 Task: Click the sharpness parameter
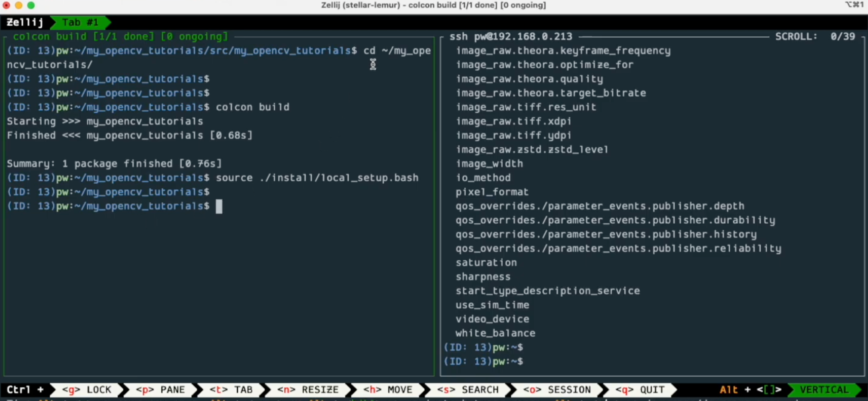(483, 276)
